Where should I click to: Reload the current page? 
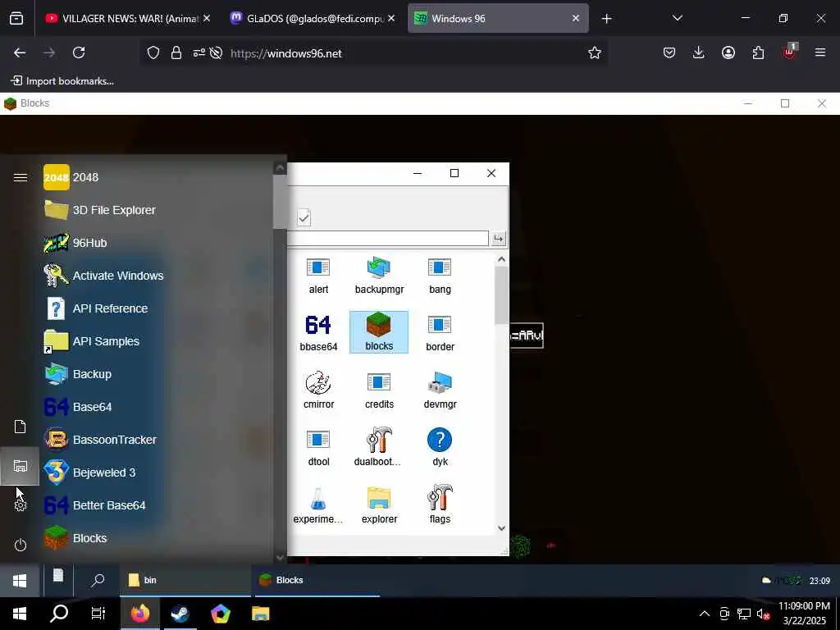pos(79,52)
